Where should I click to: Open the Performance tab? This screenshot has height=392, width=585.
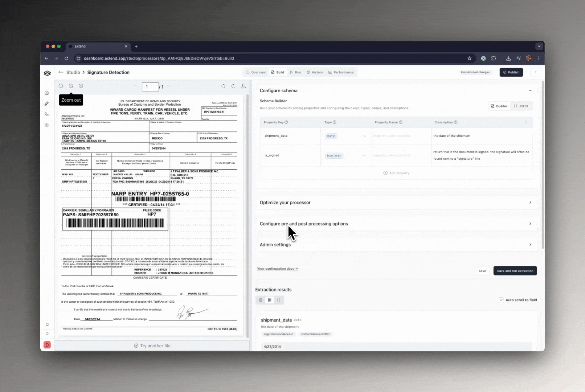[x=341, y=72]
